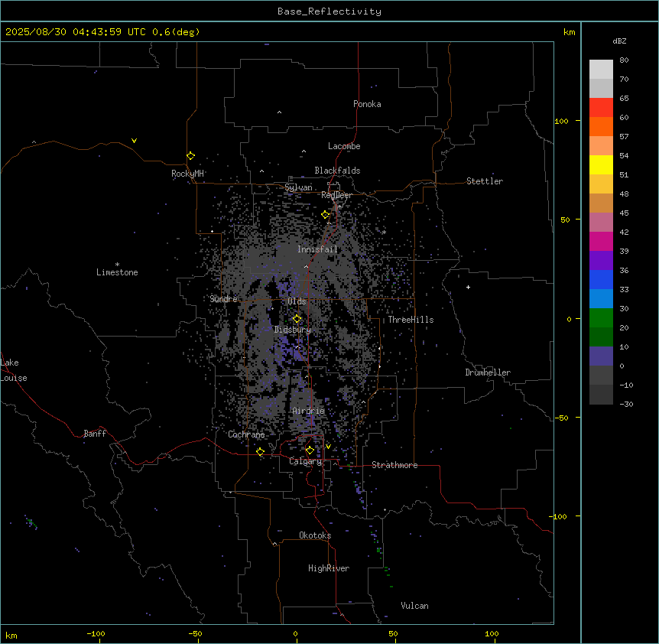Click the RockyMH label
This screenshot has height=644, width=659.
[187, 174]
